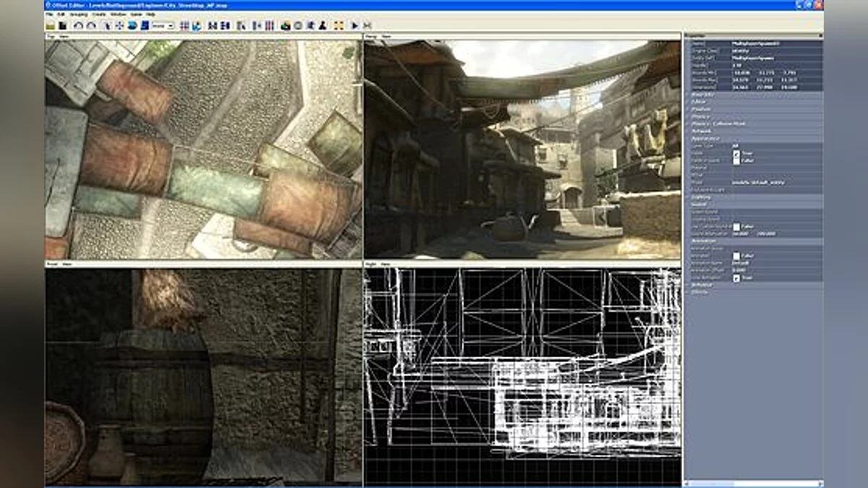Click the yellow corner-brackets toolbar icon
868x488 pixels.
tap(339, 25)
